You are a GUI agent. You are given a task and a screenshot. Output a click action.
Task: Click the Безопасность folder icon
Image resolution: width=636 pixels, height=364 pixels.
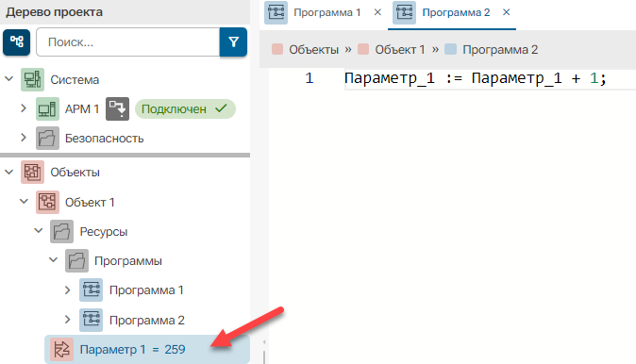tap(47, 139)
